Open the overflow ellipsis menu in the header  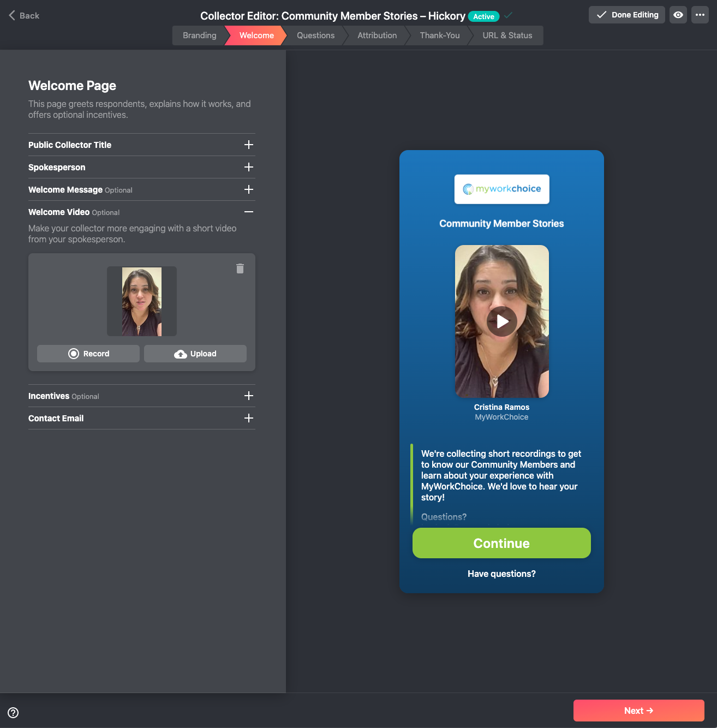click(700, 15)
